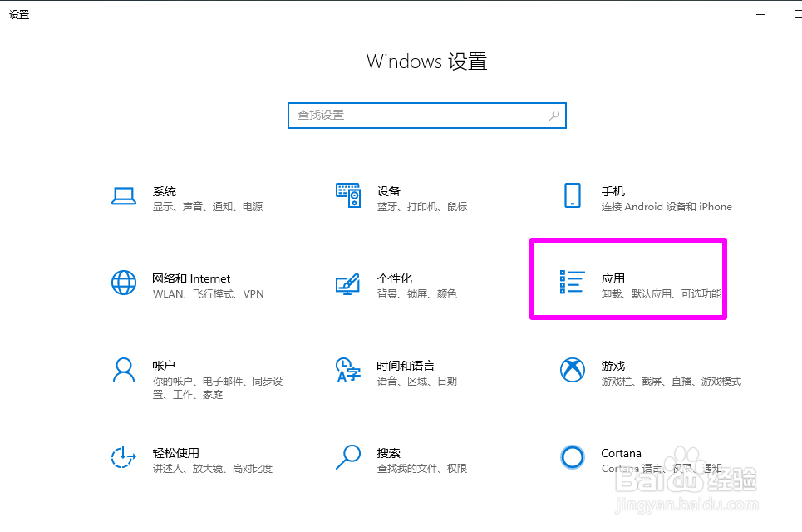This screenshot has width=802, height=532.
Task: Click the text 语音、区域、日期
Action: [x=417, y=381]
